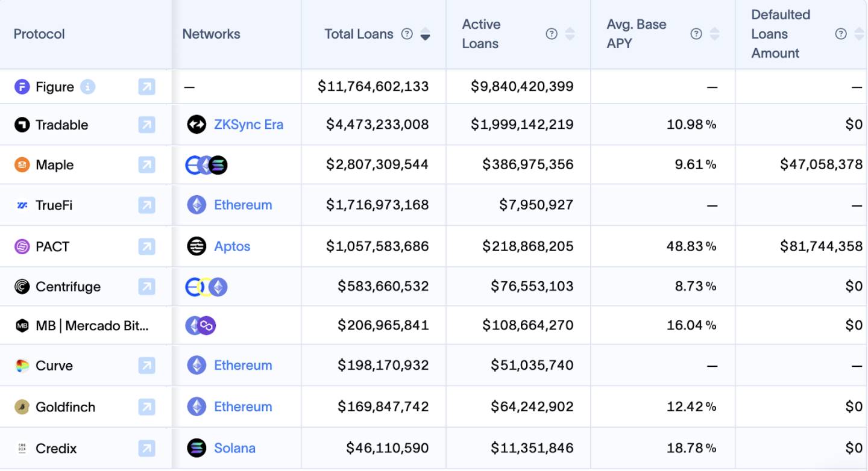Sort table by Total Loans arrows

coord(425,34)
